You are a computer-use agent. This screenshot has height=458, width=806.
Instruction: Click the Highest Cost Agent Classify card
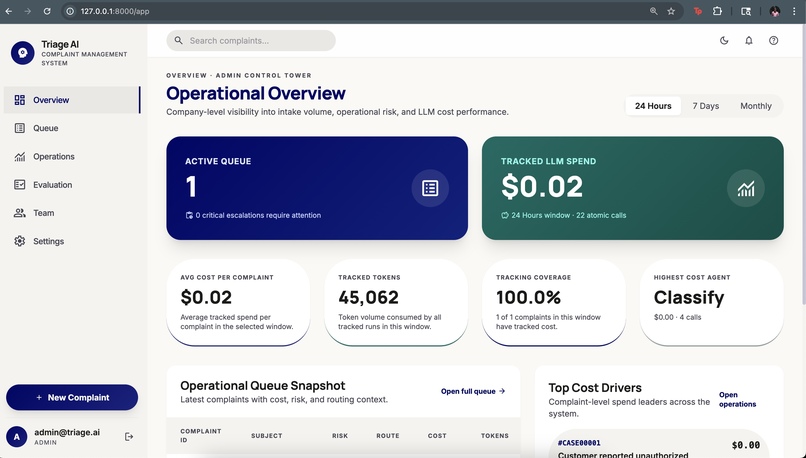711,302
